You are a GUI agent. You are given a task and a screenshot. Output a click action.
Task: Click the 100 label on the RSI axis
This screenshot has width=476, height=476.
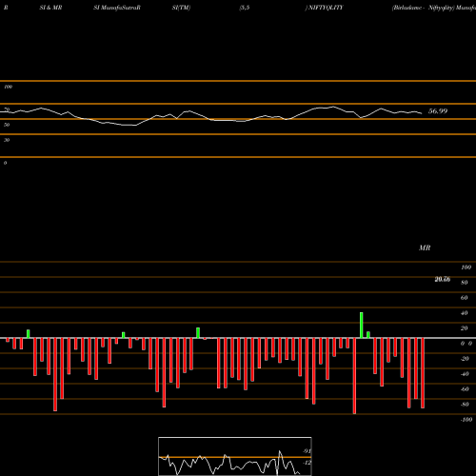pyautogui.click(x=9, y=87)
